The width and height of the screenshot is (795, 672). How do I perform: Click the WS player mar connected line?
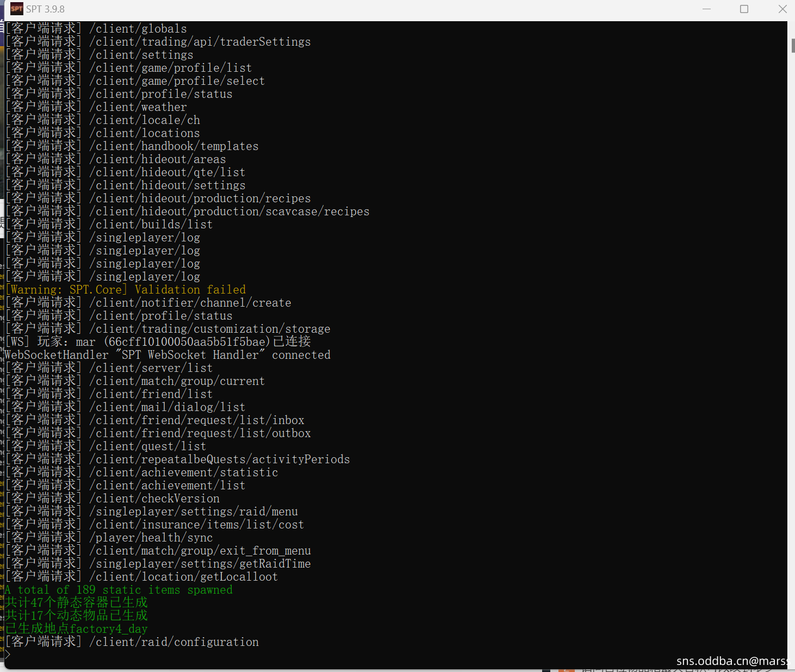click(158, 342)
